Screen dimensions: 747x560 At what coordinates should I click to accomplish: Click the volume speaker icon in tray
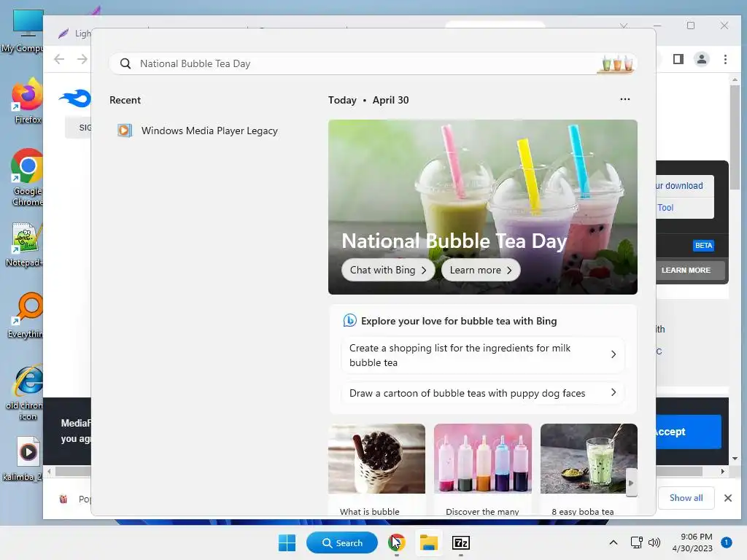654,542
